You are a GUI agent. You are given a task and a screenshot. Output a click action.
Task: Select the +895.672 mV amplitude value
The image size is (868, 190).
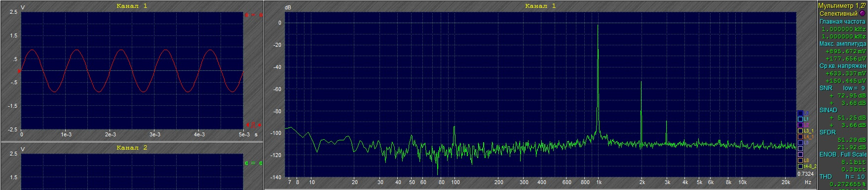845,51
